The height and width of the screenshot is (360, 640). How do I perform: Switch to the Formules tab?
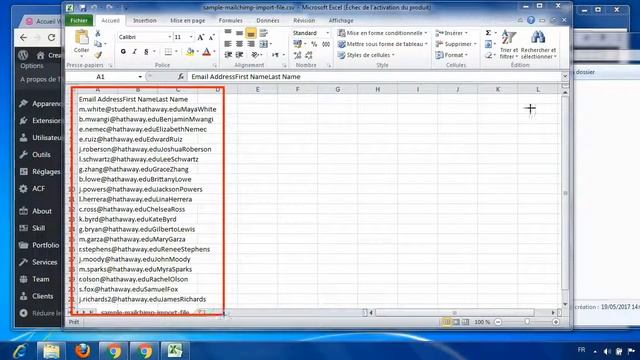(x=231, y=20)
